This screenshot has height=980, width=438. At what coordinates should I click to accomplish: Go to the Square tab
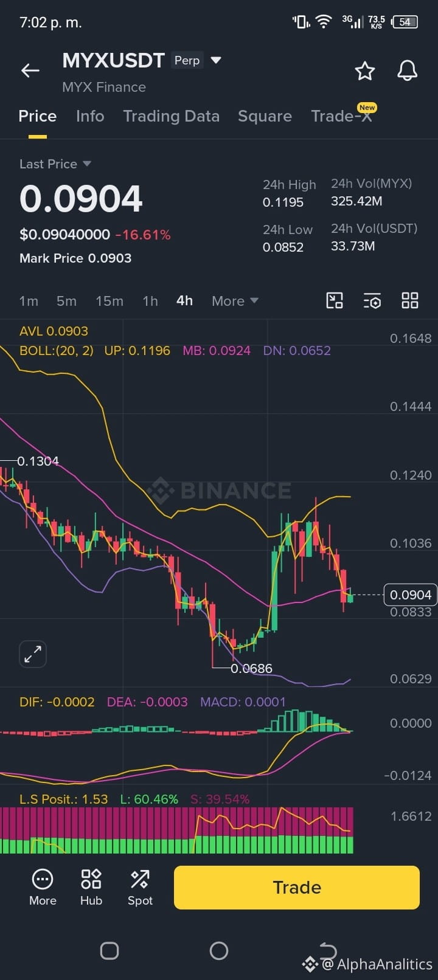[265, 116]
